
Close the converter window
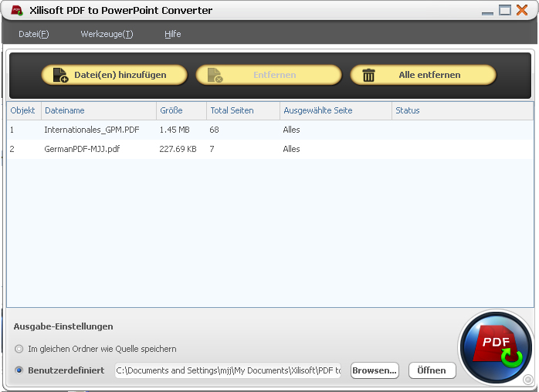coord(522,10)
